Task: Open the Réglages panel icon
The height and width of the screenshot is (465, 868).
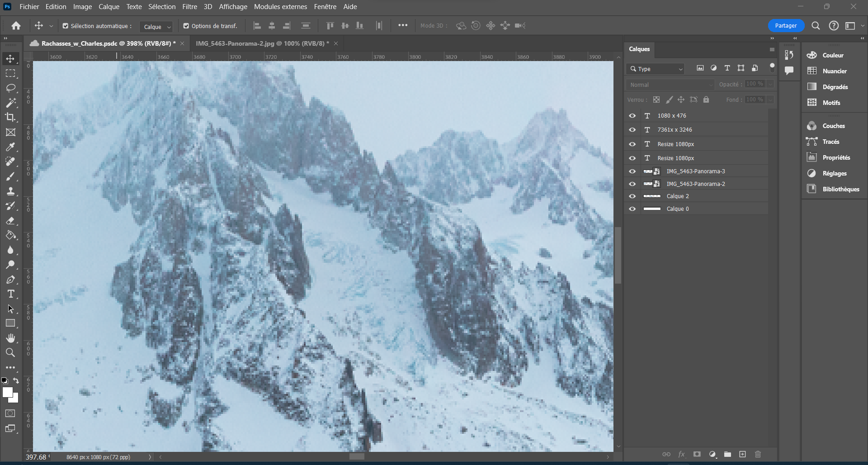Action: (x=812, y=173)
